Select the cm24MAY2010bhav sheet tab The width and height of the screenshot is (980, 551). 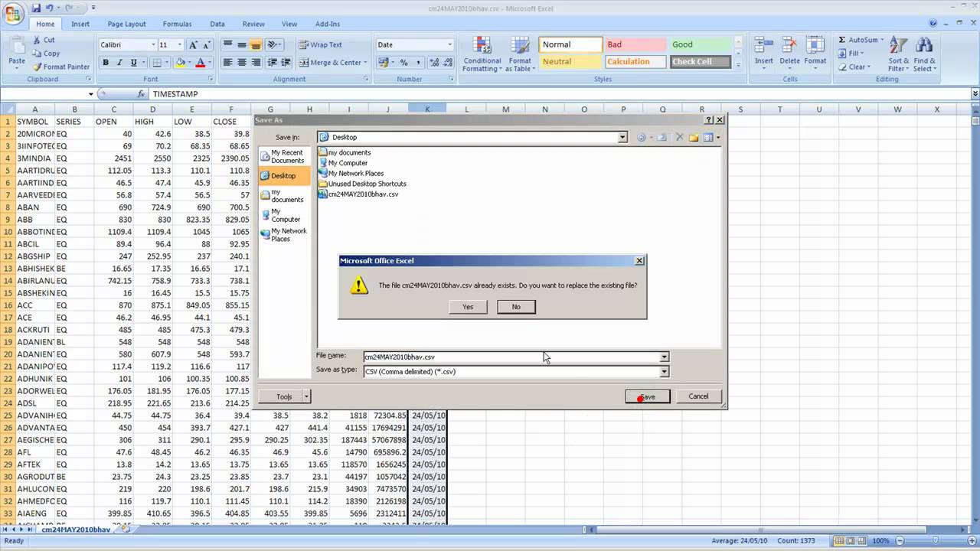pos(76,530)
